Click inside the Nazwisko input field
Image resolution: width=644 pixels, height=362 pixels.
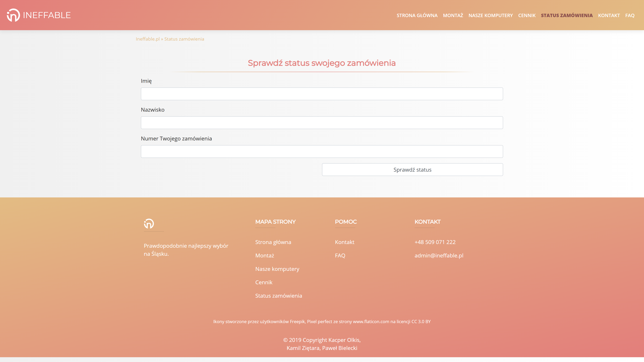pyautogui.click(x=322, y=122)
